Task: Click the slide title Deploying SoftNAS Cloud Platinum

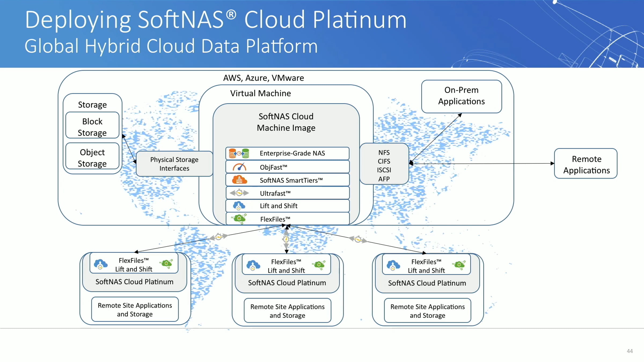Action: (216, 20)
